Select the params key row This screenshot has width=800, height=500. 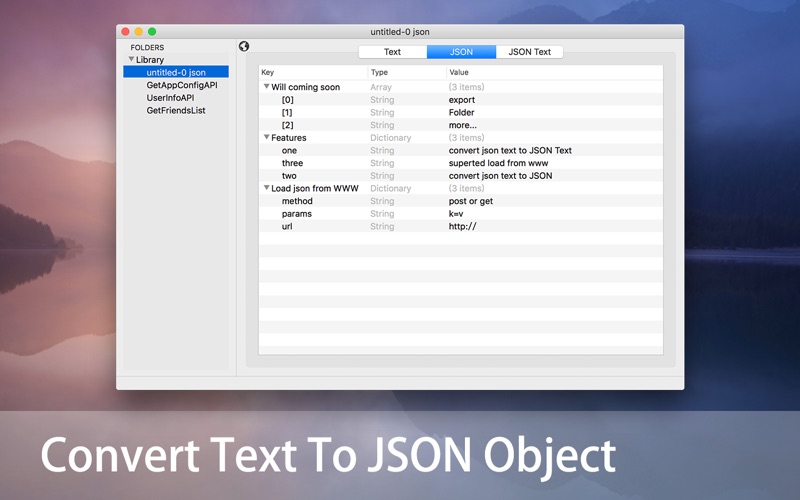coord(461,214)
